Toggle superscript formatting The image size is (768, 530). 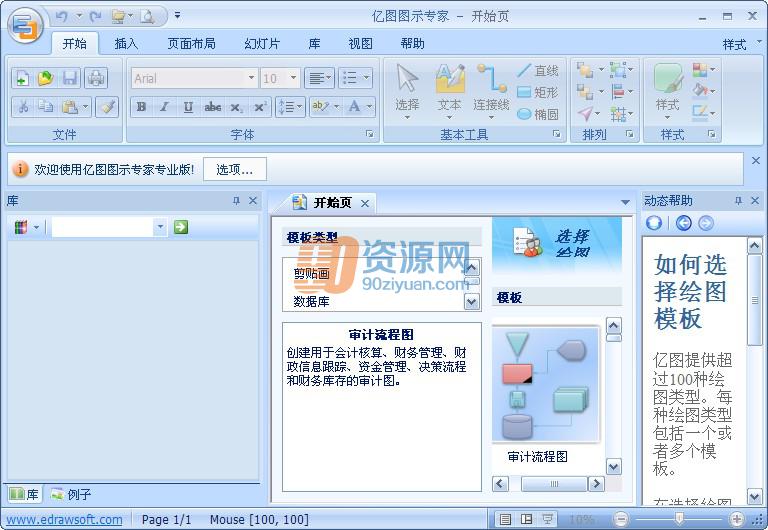[260, 107]
